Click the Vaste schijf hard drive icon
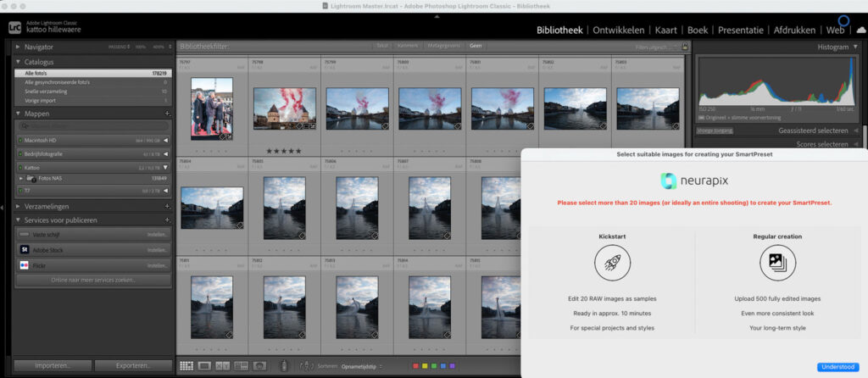The height and width of the screenshot is (378, 868). [25, 235]
